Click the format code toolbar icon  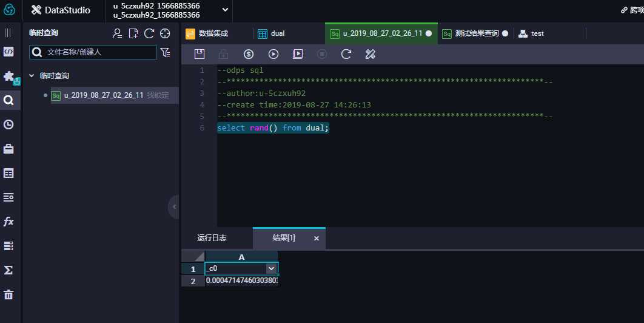[371, 54]
